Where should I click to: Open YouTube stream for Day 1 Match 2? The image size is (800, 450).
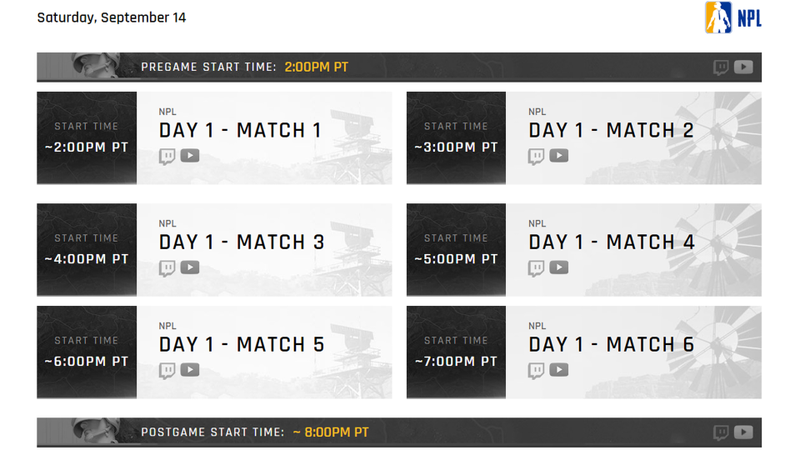tap(559, 156)
